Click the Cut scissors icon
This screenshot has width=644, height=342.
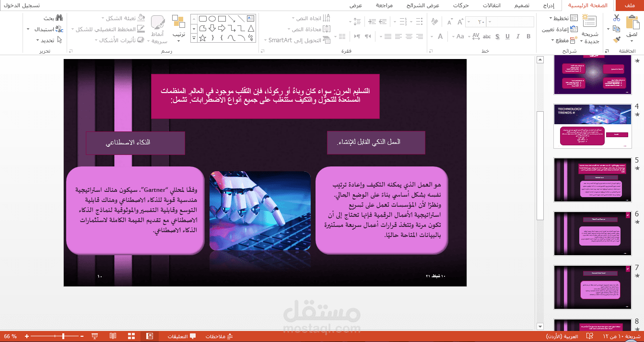coord(616,18)
